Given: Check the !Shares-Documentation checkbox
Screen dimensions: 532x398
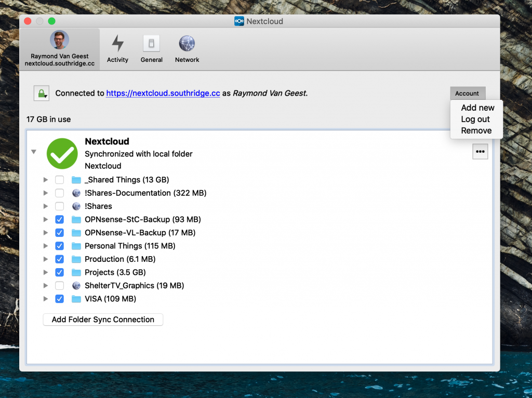Looking at the screenshot, I should pos(60,193).
